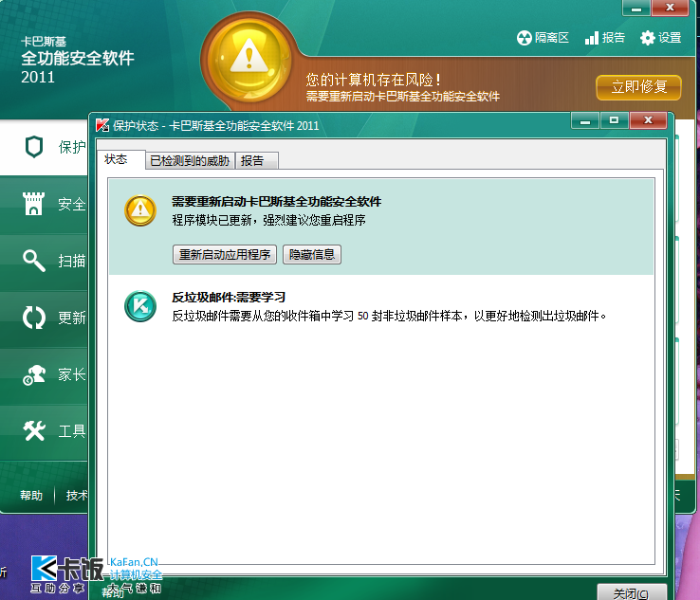Click yellow warning icon beside restart message

pyautogui.click(x=140, y=210)
